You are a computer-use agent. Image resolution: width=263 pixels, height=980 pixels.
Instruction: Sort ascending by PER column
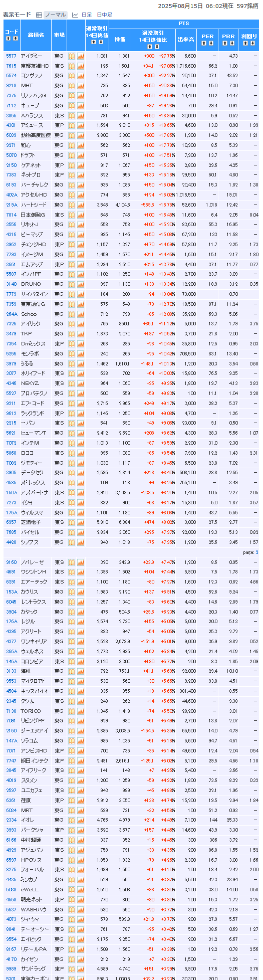click(204, 44)
